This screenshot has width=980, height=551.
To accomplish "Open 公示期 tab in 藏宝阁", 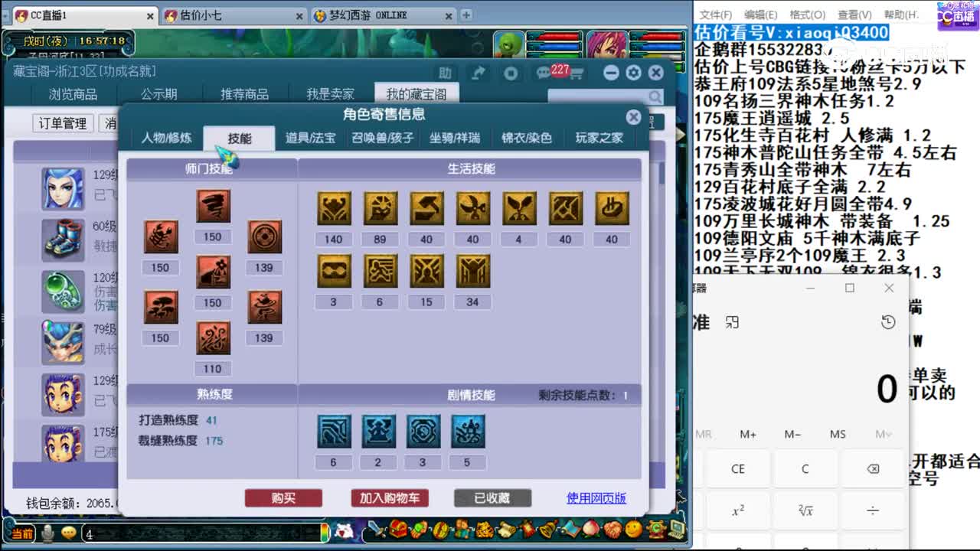I will coord(158,94).
